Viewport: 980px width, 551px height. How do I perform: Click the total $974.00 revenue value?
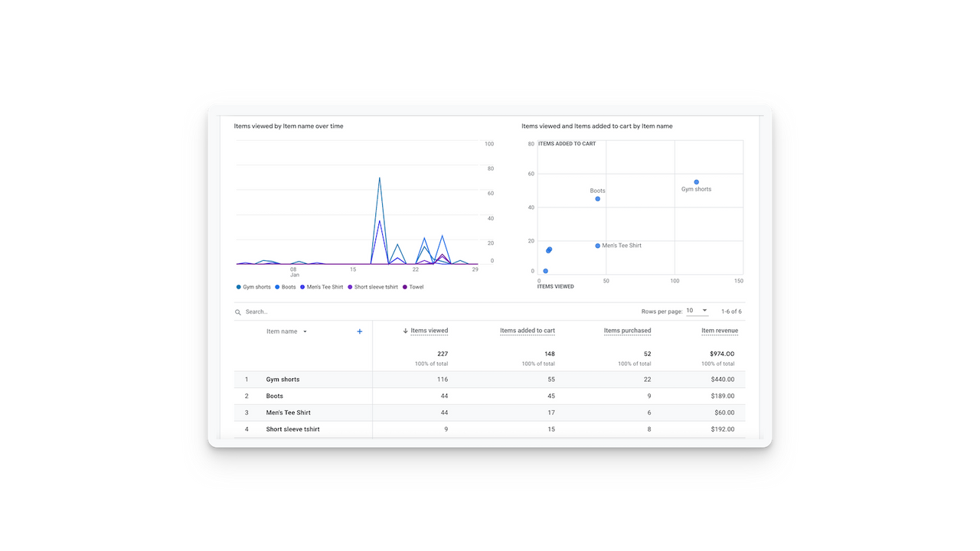click(x=720, y=354)
